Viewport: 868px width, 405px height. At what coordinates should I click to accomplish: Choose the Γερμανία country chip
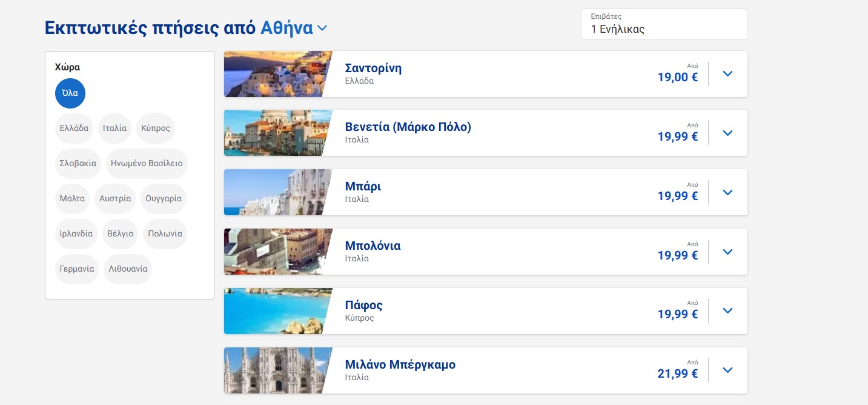coord(77,269)
